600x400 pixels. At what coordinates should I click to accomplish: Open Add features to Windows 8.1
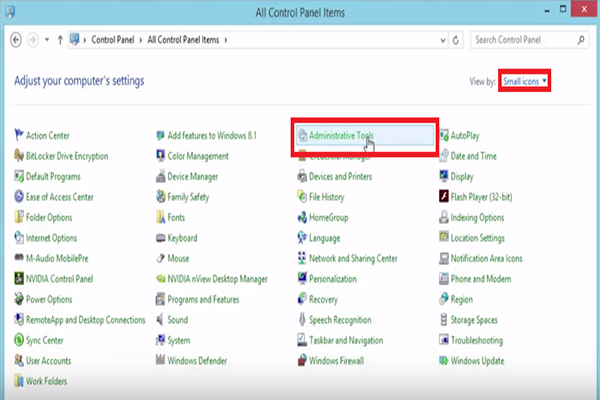pyautogui.click(x=212, y=135)
